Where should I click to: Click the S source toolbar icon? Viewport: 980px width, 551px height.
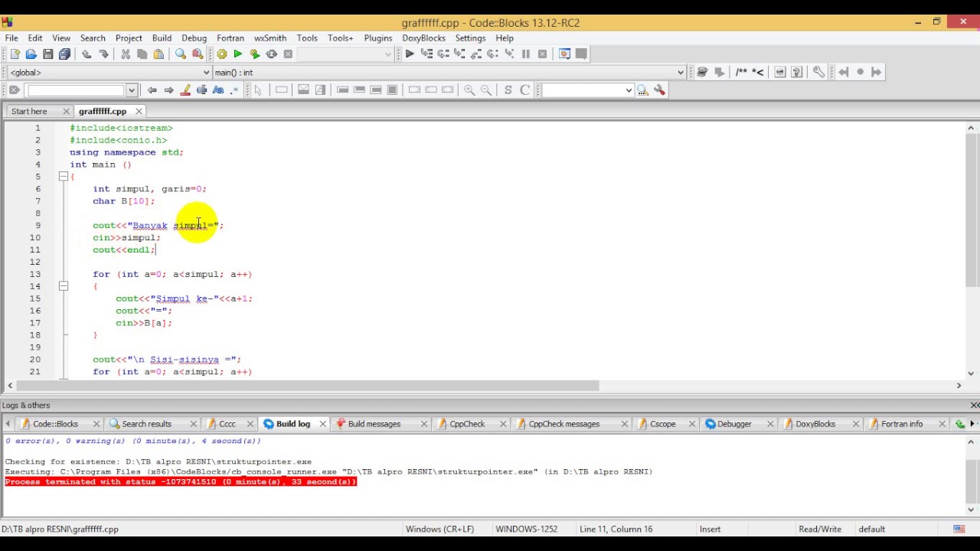[508, 90]
